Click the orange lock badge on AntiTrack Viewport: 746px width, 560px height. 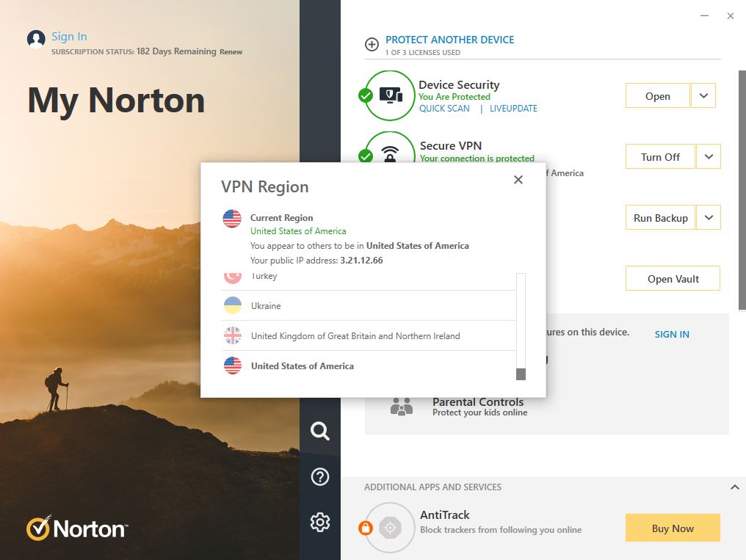(x=366, y=528)
